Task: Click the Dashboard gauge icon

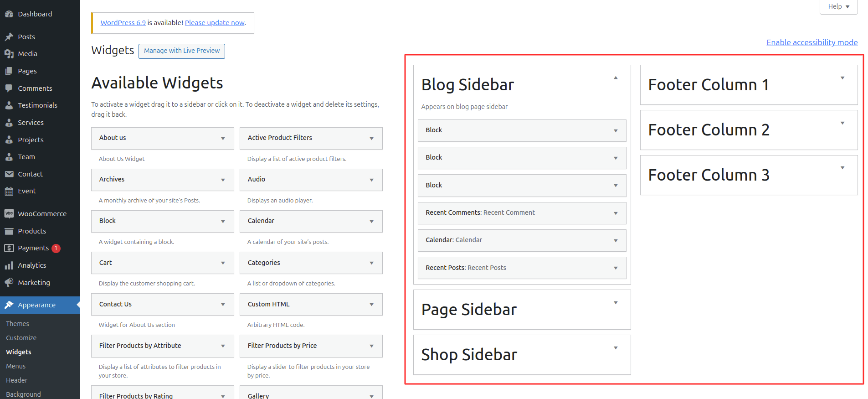Action: pyautogui.click(x=9, y=14)
